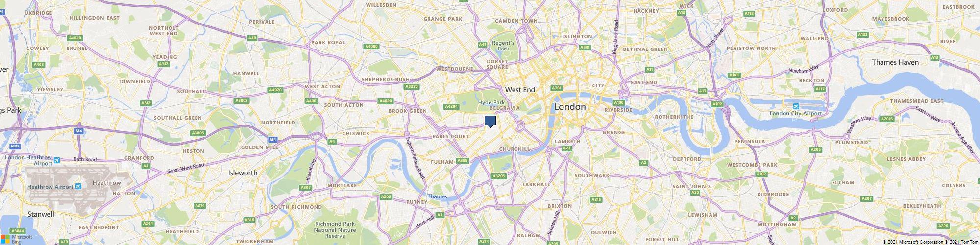Click the Thames Haven label
980x245 pixels.
point(895,62)
